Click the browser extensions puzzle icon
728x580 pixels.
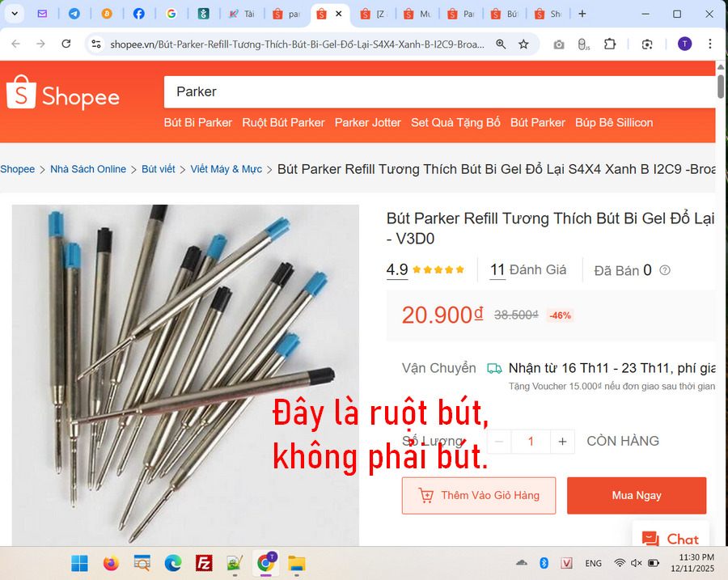tap(611, 44)
